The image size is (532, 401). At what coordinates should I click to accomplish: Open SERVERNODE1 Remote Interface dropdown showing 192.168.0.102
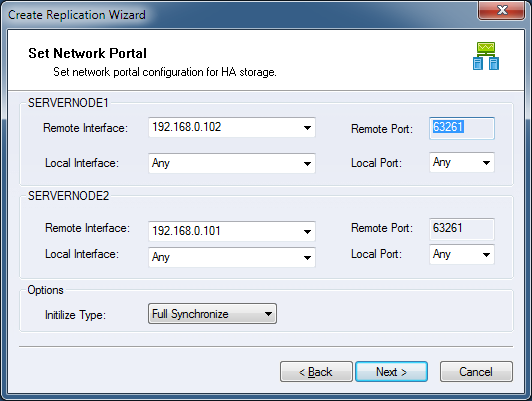(232, 128)
